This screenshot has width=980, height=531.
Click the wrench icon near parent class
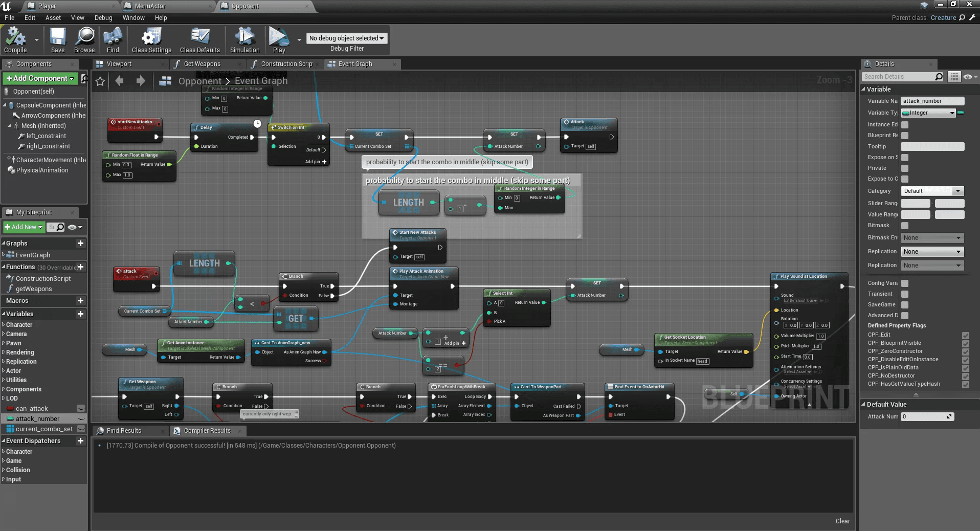pos(972,17)
